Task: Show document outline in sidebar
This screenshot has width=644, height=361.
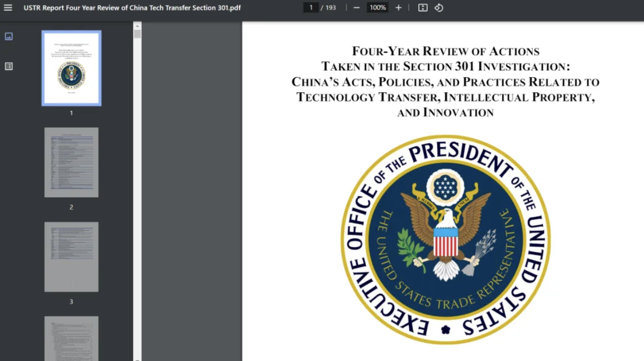Action: pos(8,66)
